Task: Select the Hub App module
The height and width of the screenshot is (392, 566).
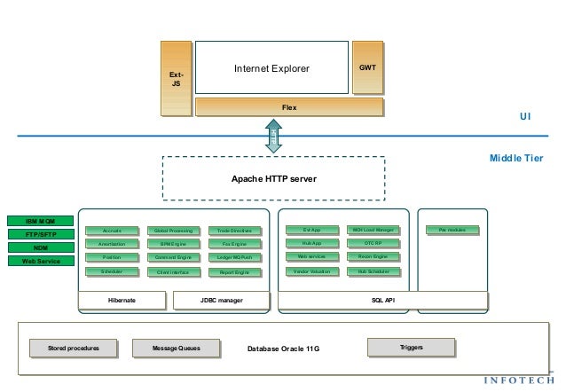Action: tap(312, 243)
